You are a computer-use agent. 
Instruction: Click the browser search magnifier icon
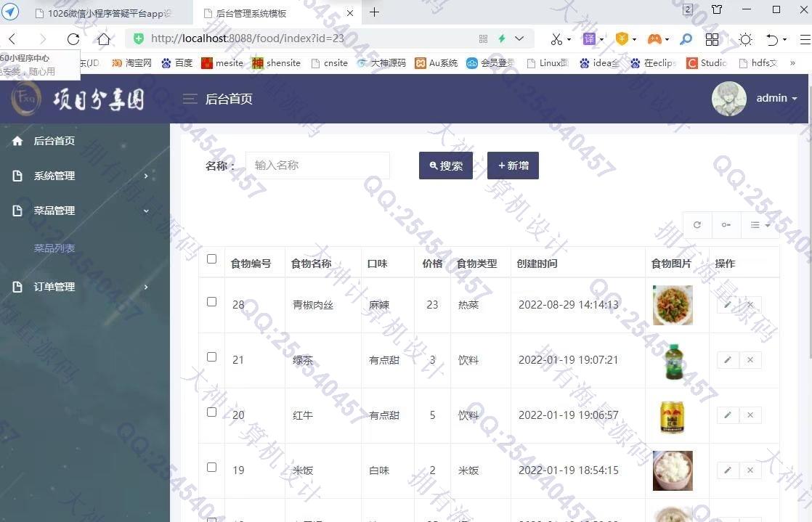686,39
